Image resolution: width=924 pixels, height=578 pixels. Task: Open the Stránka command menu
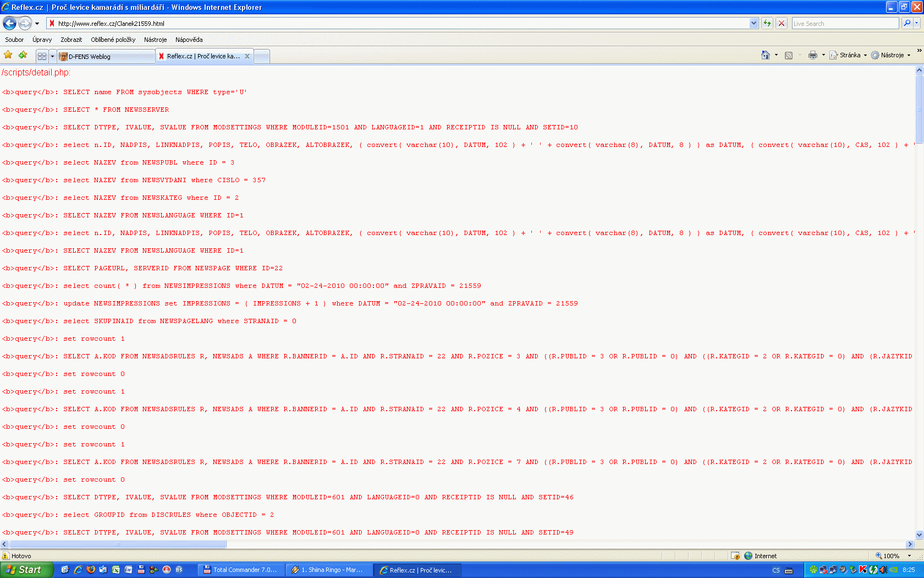(848, 55)
